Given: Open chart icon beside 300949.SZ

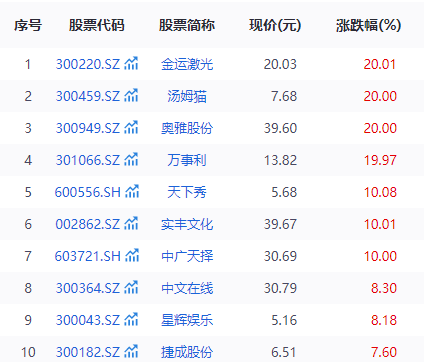Looking at the screenshot, I should (131, 127).
